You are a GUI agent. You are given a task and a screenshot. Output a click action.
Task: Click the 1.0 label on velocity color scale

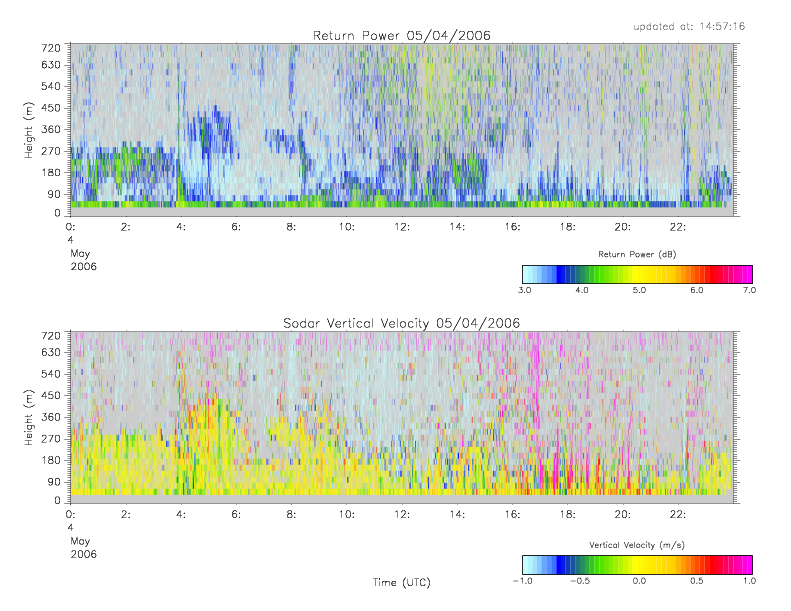(750, 581)
